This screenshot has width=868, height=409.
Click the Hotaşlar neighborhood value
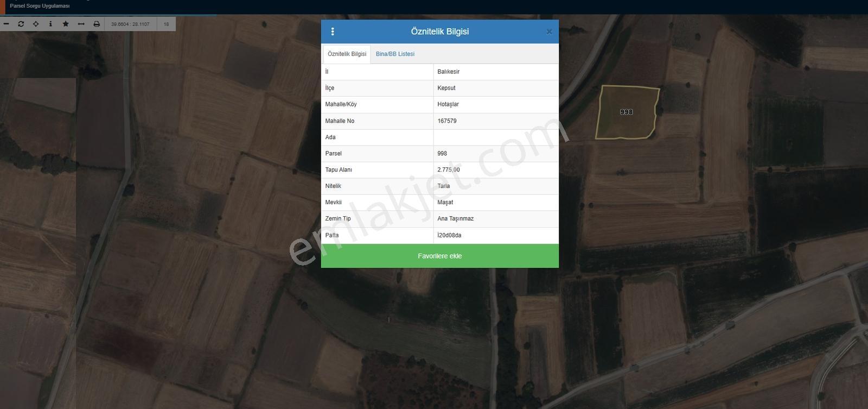click(x=448, y=104)
